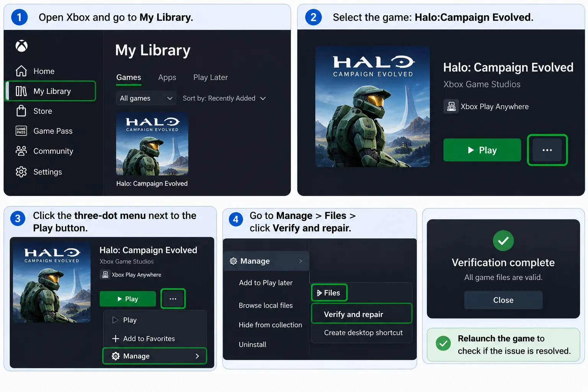Click the Store shopping bag icon
The height and width of the screenshot is (392, 588).
21,111
